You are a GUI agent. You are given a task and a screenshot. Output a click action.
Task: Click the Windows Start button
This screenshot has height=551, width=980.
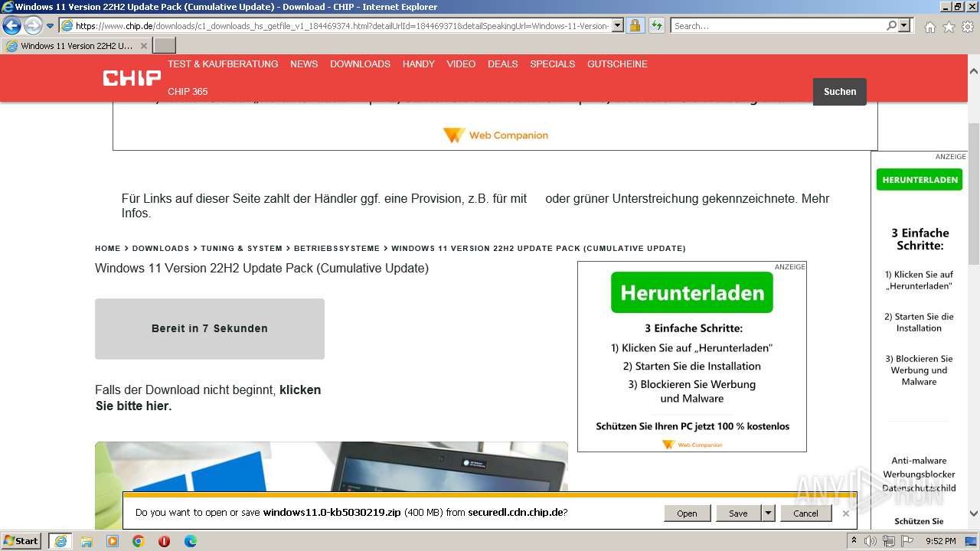(21, 540)
